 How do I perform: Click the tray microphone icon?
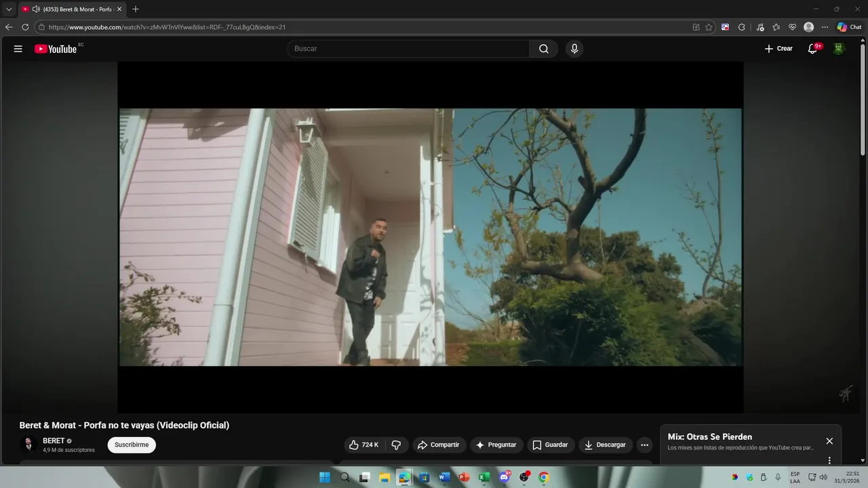click(x=778, y=477)
